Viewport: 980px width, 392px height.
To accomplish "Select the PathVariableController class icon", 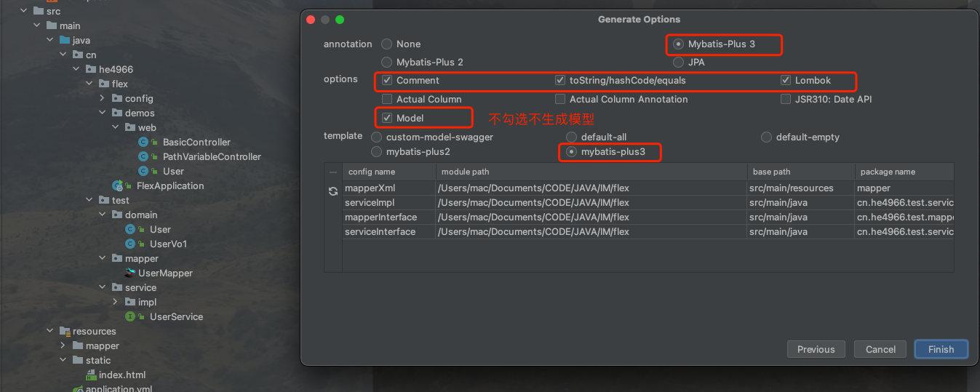I will [144, 156].
